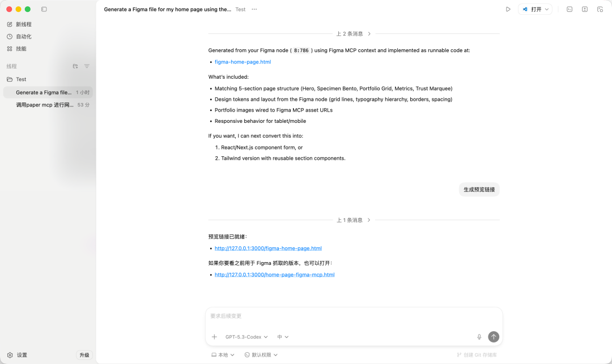Click the microphone voice input icon
The image size is (612, 364).
479,337
